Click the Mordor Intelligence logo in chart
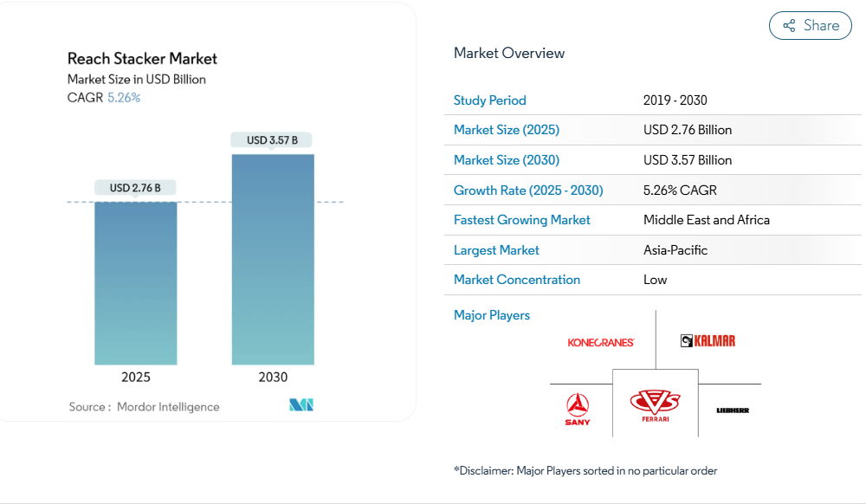Screen dimensions: 866x504 tap(301, 405)
